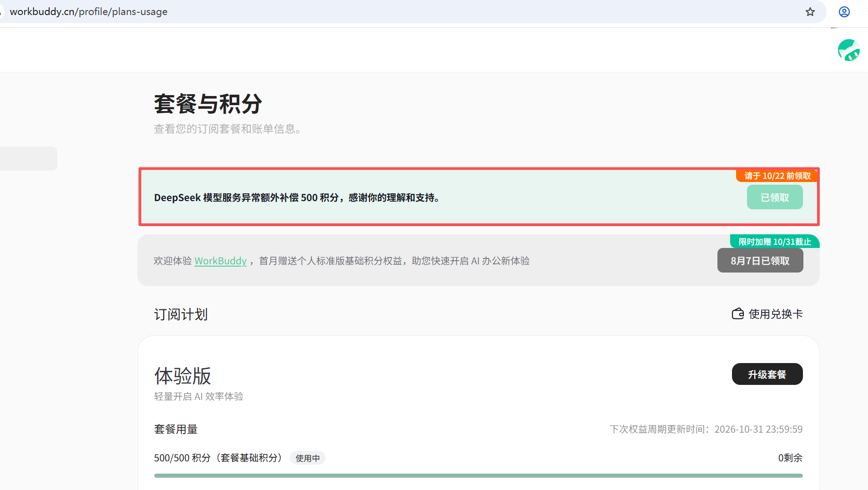The image size is (868, 490).
Task: Click the 8月7日已领取 button
Action: (760, 261)
